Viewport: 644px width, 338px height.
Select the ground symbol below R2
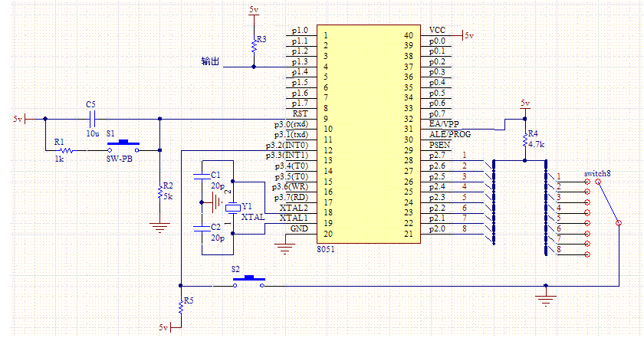click(x=159, y=228)
